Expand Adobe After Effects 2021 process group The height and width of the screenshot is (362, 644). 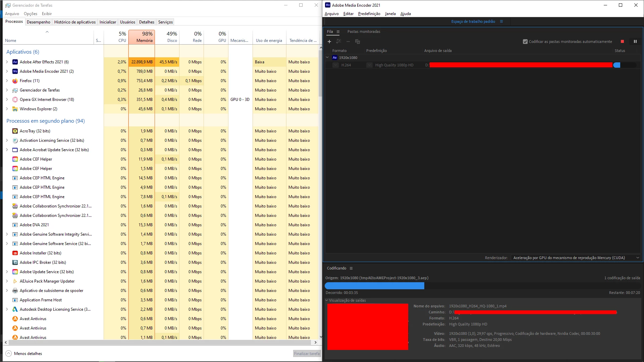[7, 62]
